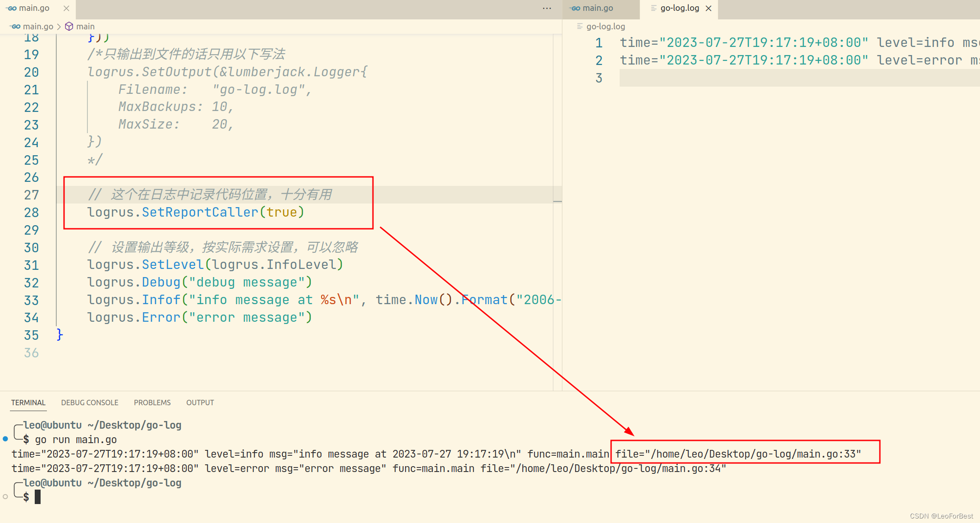This screenshot has height=523, width=980.
Task: Click the Filename comment on line 21
Action: (x=215, y=89)
